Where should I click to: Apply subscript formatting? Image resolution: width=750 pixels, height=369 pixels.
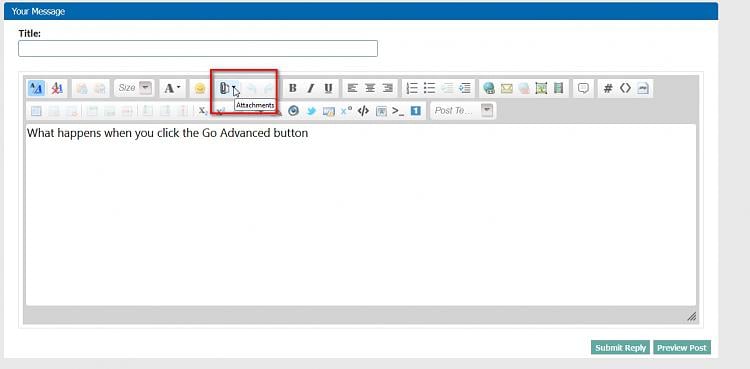coord(203,111)
